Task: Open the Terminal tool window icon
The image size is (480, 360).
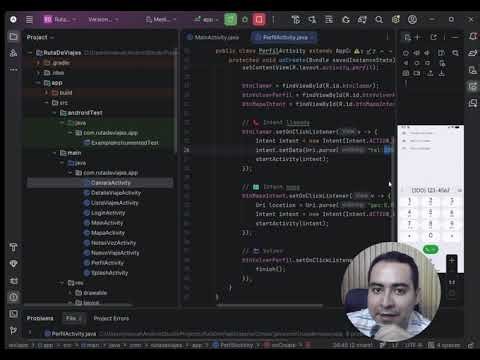Action: click(x=13, y=314)
